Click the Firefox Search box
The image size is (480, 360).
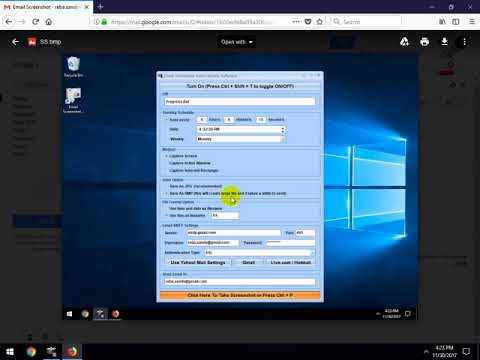pyautogui.click(x=367, y=22)
